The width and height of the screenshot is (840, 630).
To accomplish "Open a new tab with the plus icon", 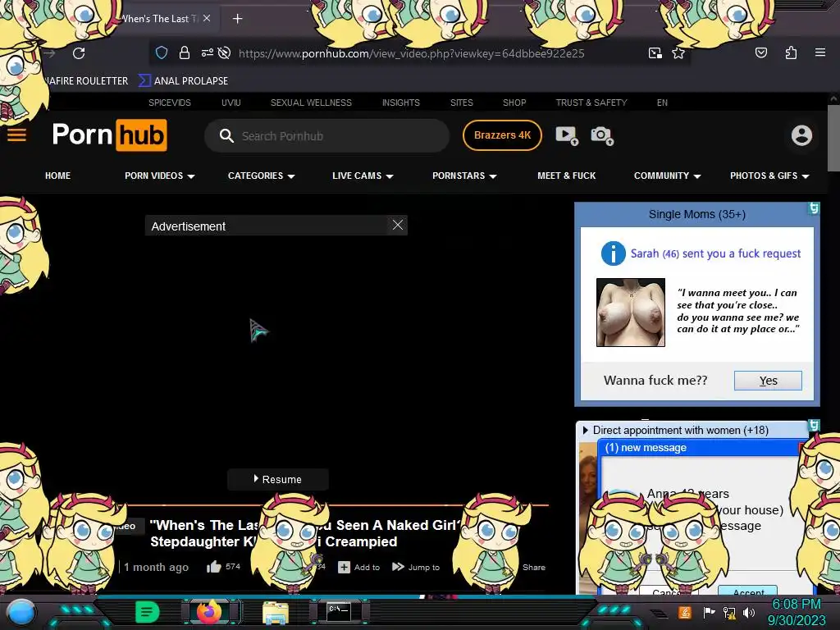I will [237, 19].
